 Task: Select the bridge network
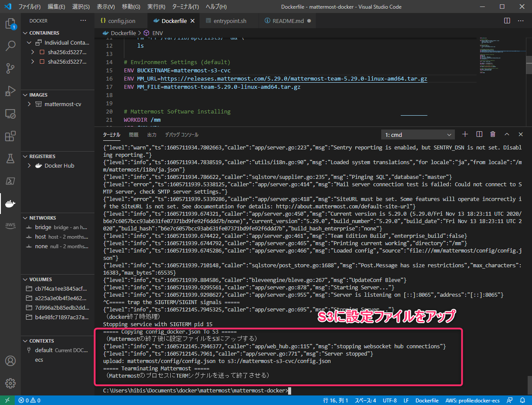coord(58,227)
